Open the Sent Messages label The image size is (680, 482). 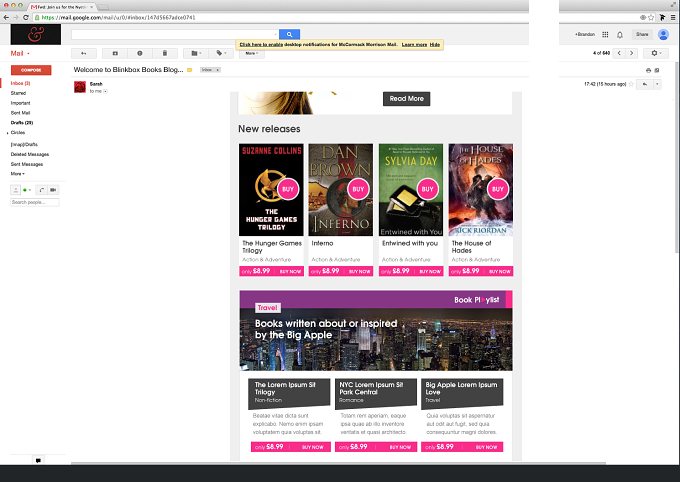[x=27, y=164]
